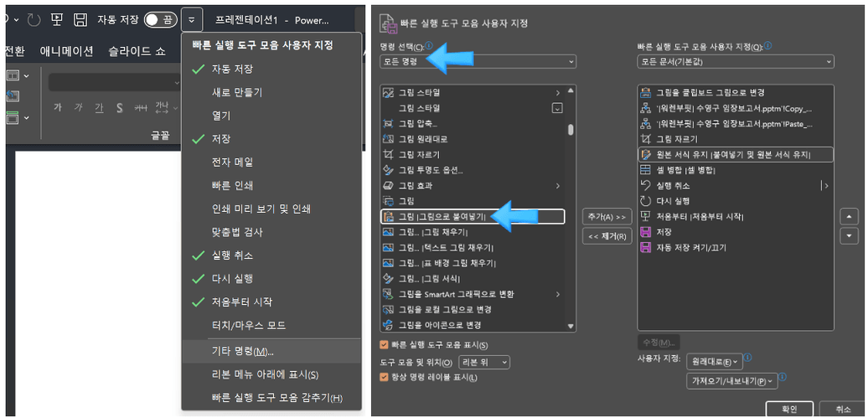Uncheck 항상 명령 레이블 표시(L) checkbox
The width and height of the screenshot is (868, 418).
(x=384, y=378)
